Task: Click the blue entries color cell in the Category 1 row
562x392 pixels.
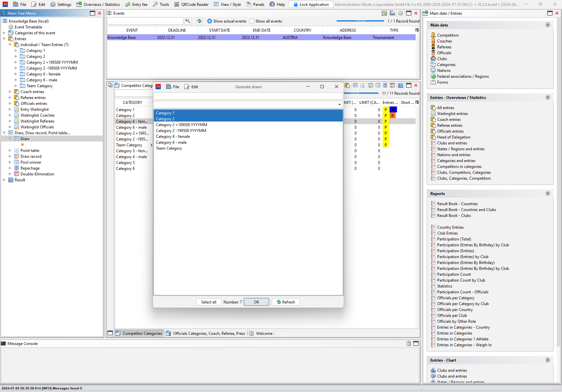Action: point(393,109)
